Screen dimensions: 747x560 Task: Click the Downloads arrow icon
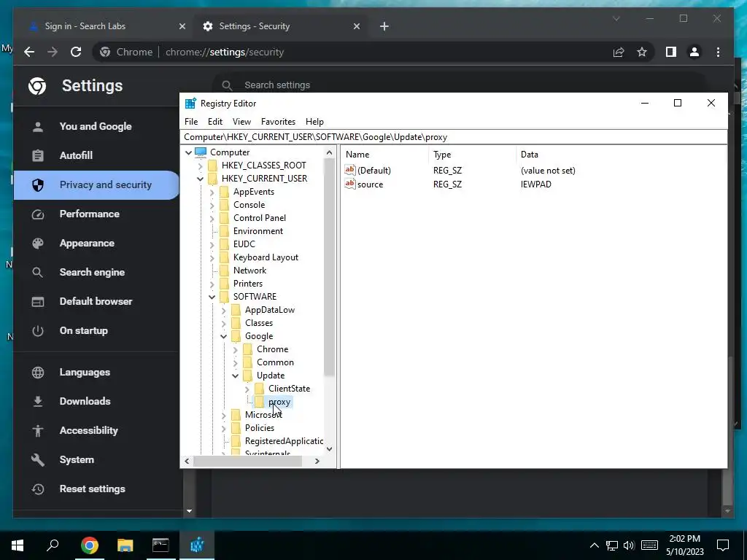coord(38,402)
